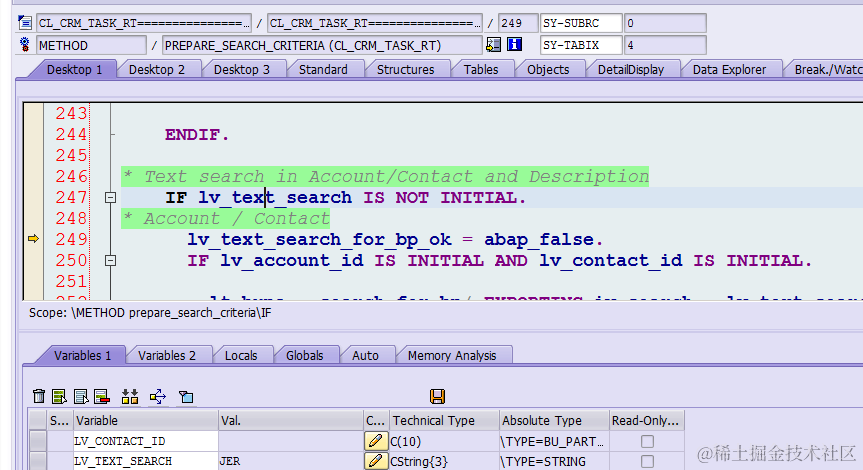This screenshot has width=863, height=470.
Task: Toggle Read-Only checkbox for LV_CONTACT_ID
Action: 647,441
